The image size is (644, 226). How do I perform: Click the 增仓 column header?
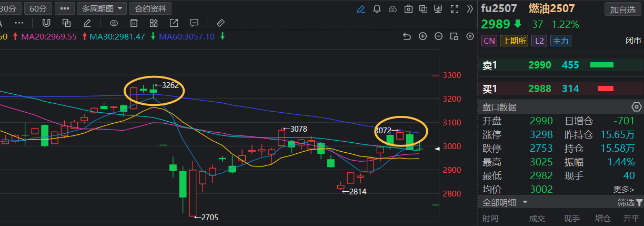click(602, 218)
